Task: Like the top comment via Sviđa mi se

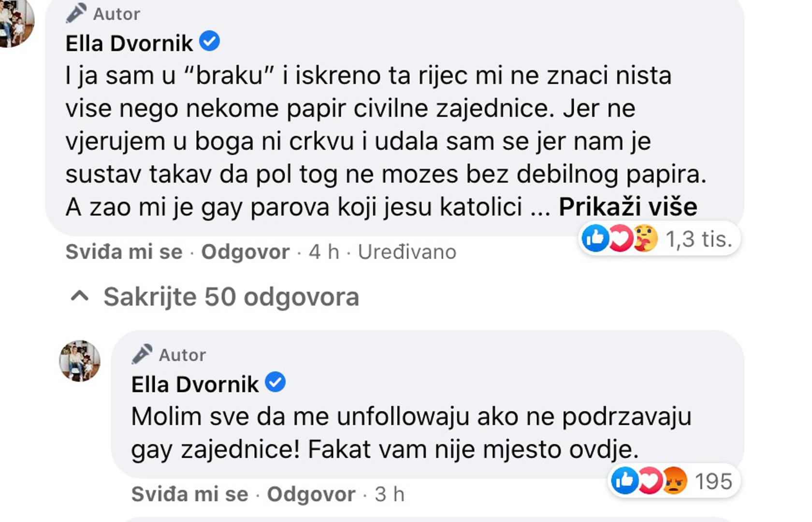Action: (124, 252)
